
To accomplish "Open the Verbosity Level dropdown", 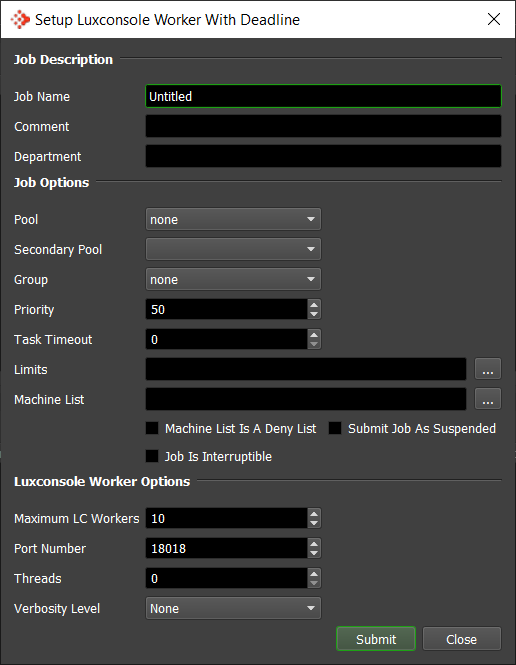I will coord(233,609).
